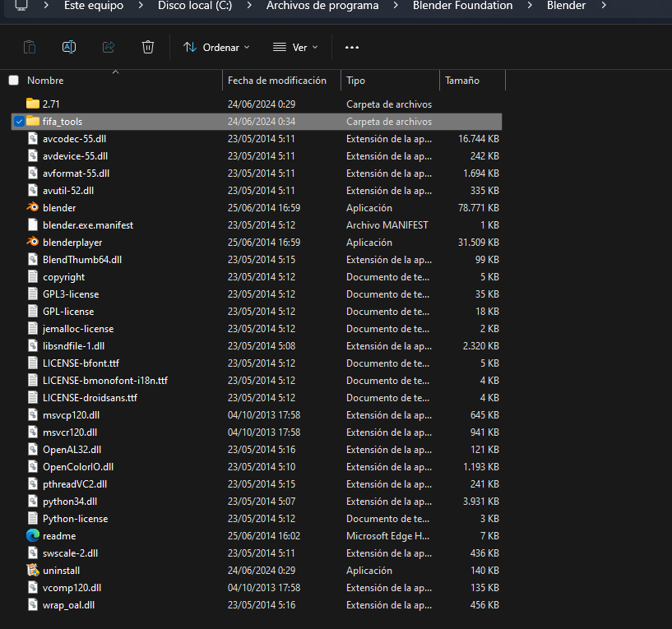Navigate to Archivos de programa breadcrumb
The image size is (672, 629).
322,6
